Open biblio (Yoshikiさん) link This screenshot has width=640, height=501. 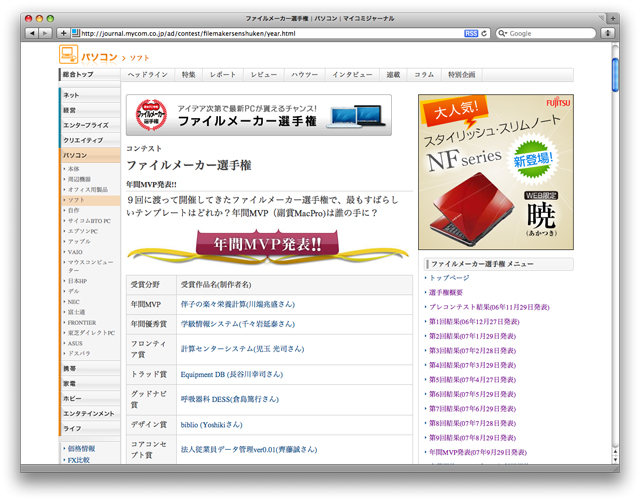(x=211, y=425)
